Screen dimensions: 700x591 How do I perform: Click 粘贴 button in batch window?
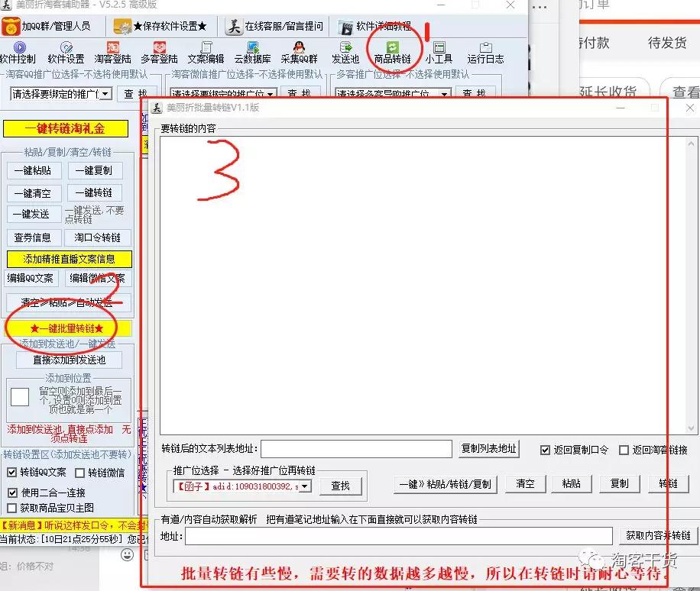572,484
